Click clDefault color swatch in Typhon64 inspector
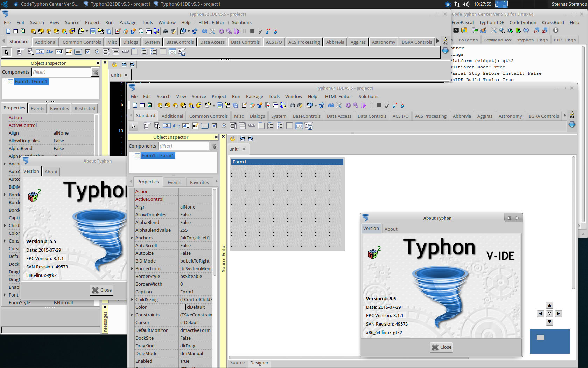Image resolution: width=588 pixels, height=368 pixels. (x=183, y=307)
